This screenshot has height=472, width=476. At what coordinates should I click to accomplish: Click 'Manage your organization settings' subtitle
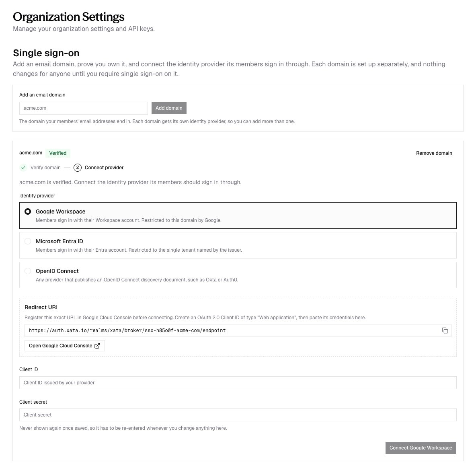84,29
